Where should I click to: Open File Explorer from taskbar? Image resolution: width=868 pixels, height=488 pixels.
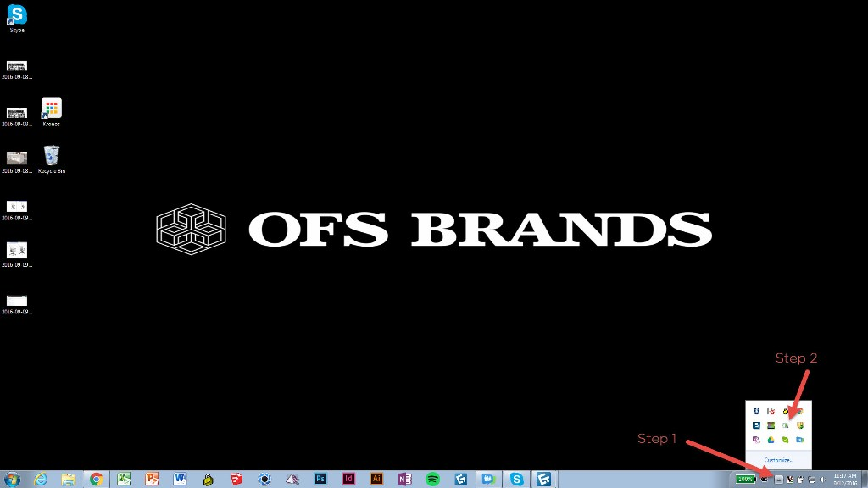[x=68, y=480]
